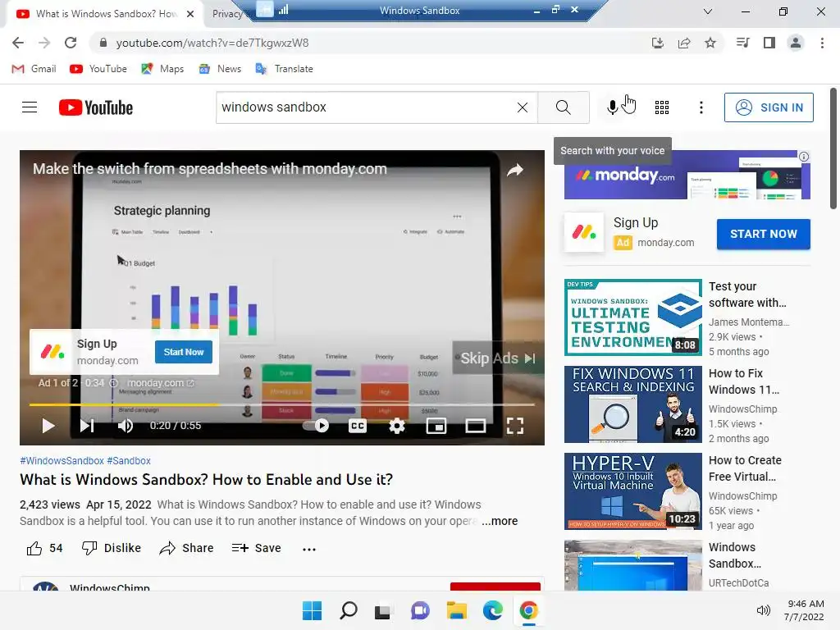Expand the description with ...more
840x630 pixels.
pyautogui.click(x=500, y=521)
